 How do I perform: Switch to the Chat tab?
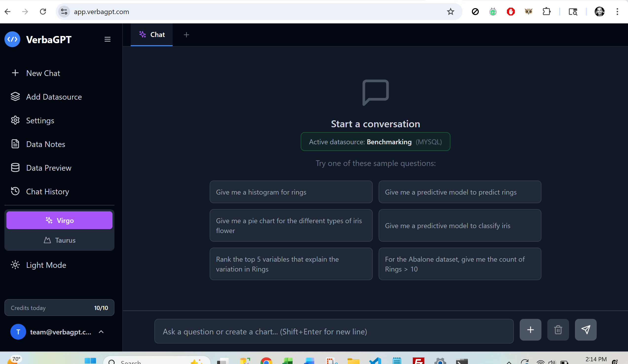[x=151, y=35]
